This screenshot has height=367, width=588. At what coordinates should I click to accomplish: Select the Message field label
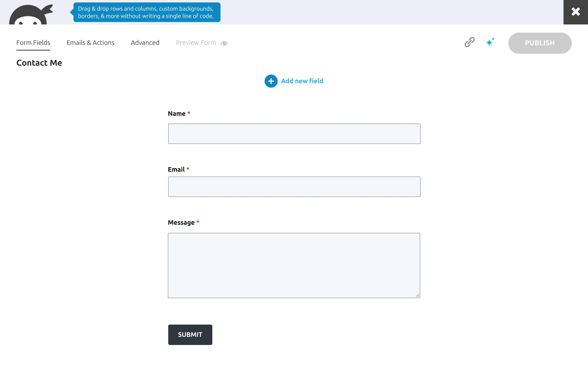click(x=181, y=222)
